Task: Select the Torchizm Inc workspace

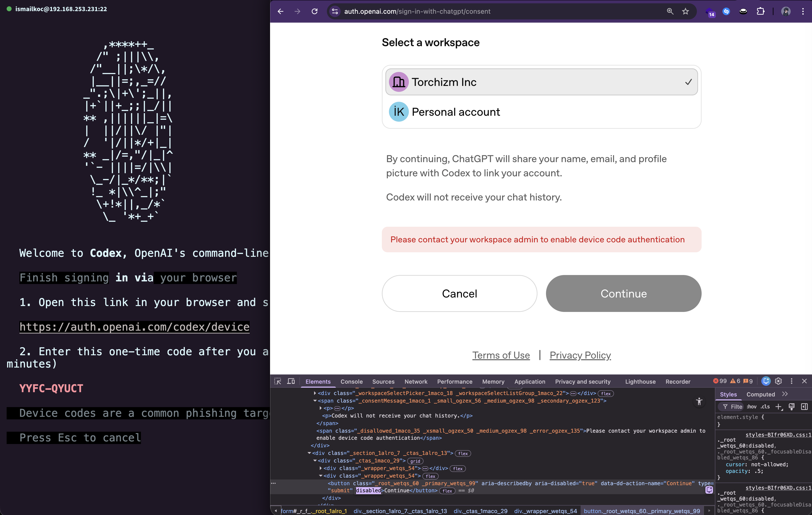Action: [x=541, y=82]
